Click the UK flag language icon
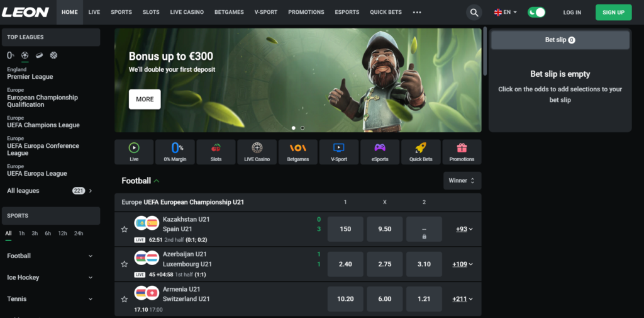The image size is (644, 318). coord(498,13)
